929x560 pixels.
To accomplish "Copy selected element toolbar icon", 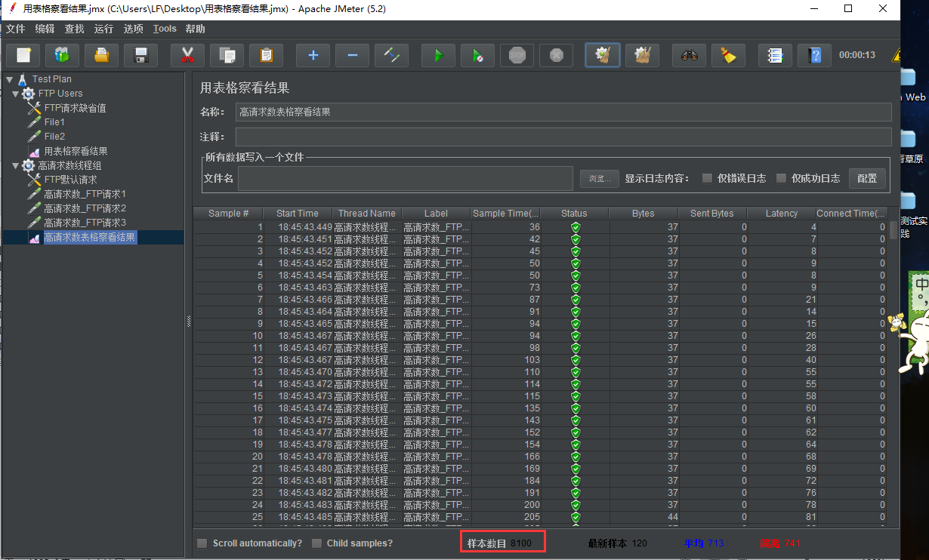I will (227, 55).
